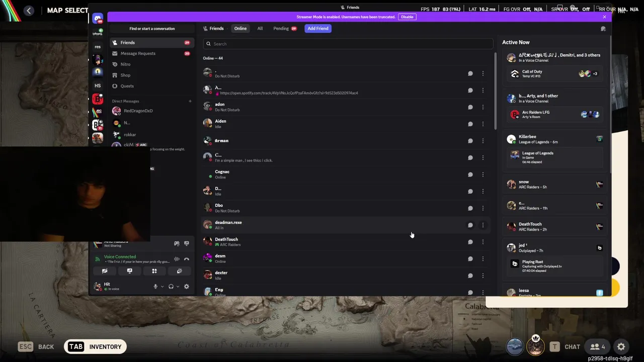Open more options for DeathTouch
This screenshot has width=644, height=362.
click(483, 242)
